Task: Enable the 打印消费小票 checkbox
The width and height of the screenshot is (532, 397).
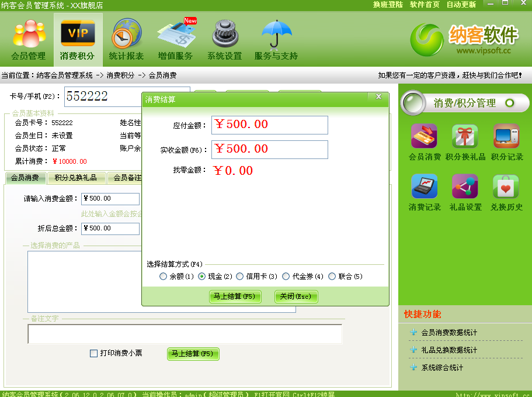Action: pos(93,354)
